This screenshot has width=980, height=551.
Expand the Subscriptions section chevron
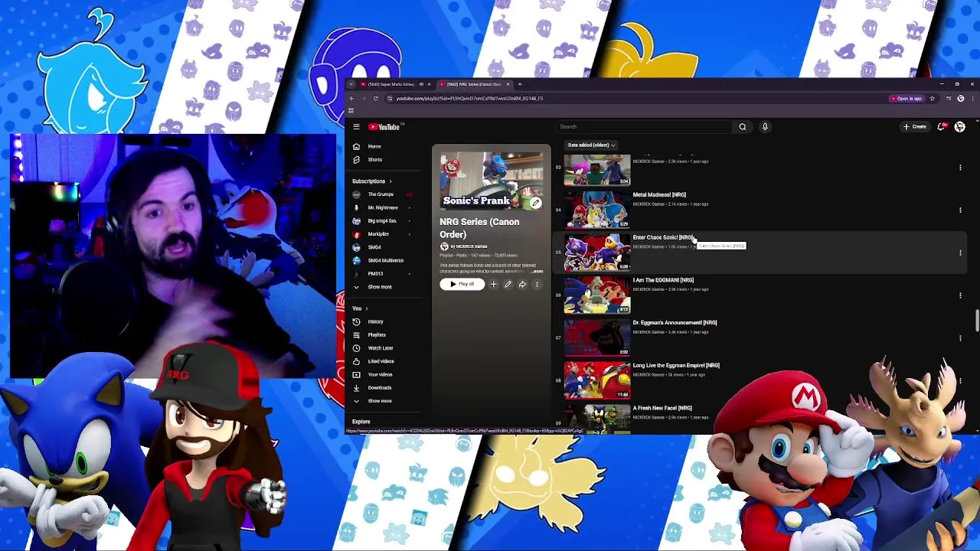(x=390, y=181)
